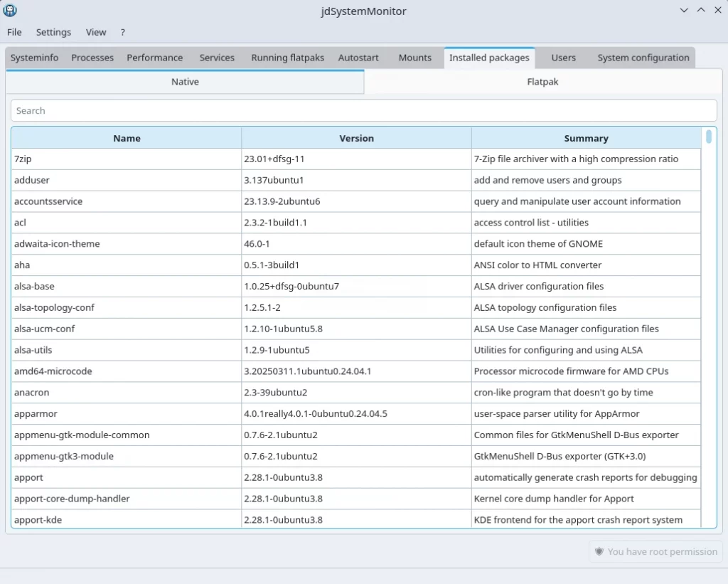
Task: Sort by the Version column header
Action: (356, 138)
